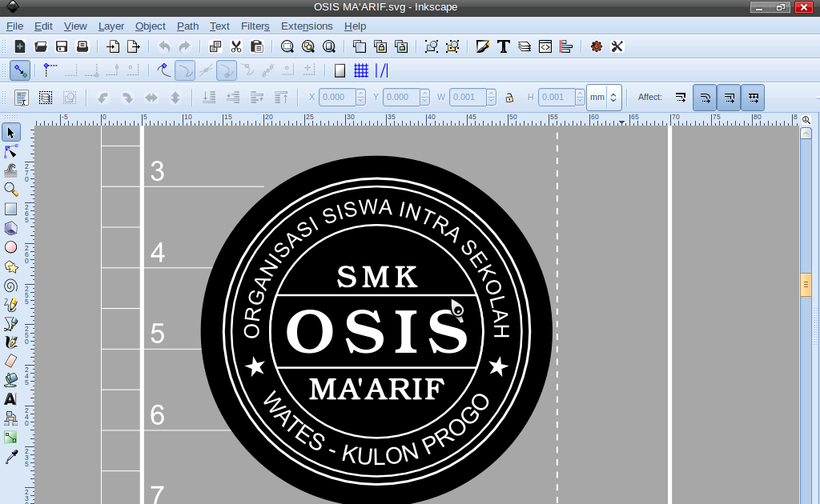Select the Gradient tool

click(10, 437)
